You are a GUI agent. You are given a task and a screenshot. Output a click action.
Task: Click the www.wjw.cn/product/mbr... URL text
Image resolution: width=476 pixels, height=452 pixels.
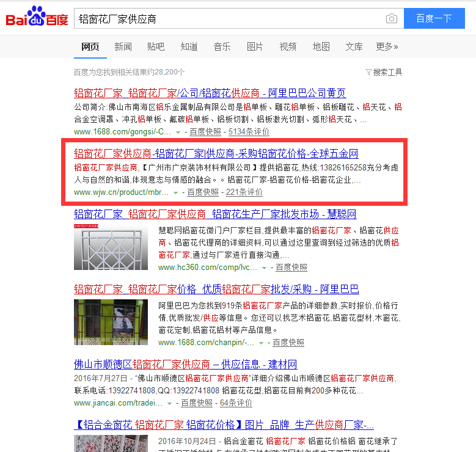point(121,192)
